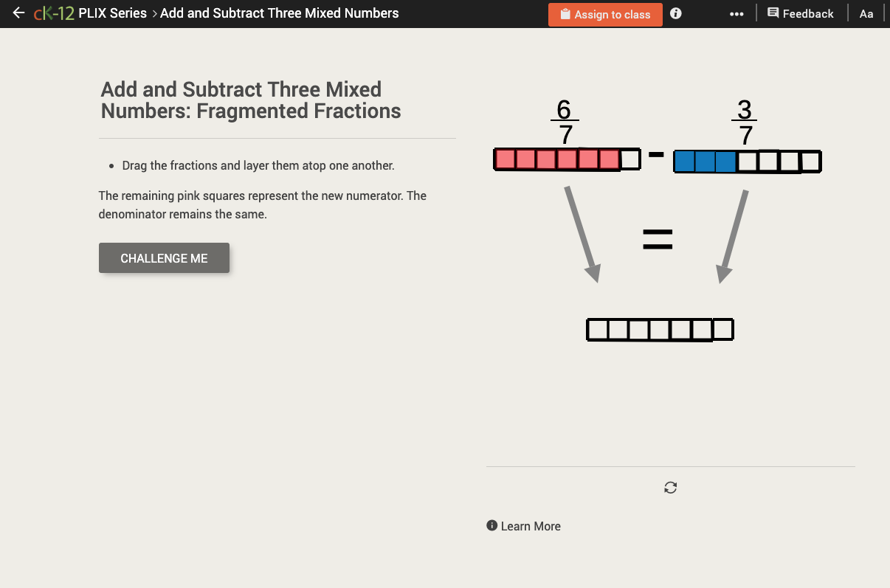This screenshot has width=890, height=588.
Task: Click the Assign to class button
Action: (605, 14)
